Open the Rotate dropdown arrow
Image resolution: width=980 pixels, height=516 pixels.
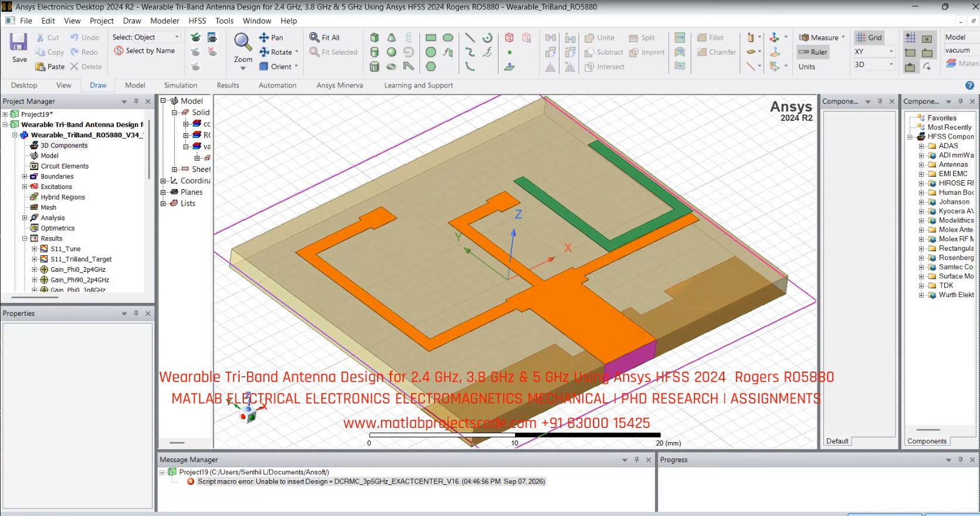297,52
